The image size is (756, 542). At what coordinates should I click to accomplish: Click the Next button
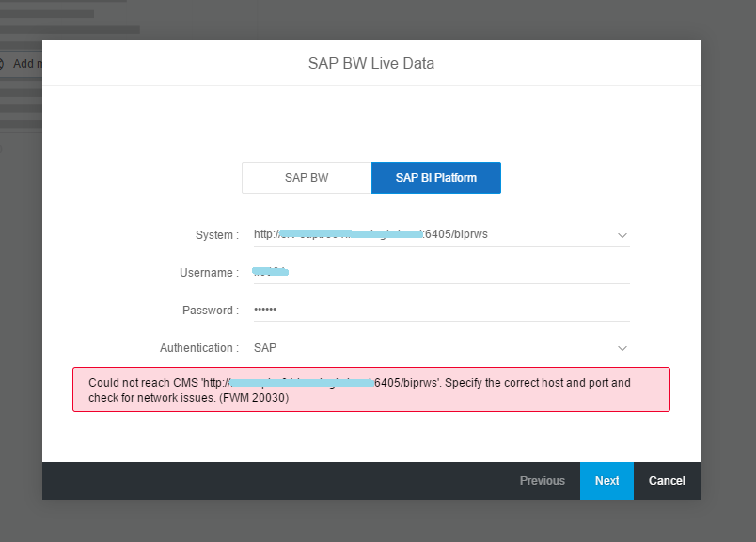point(606,481)
